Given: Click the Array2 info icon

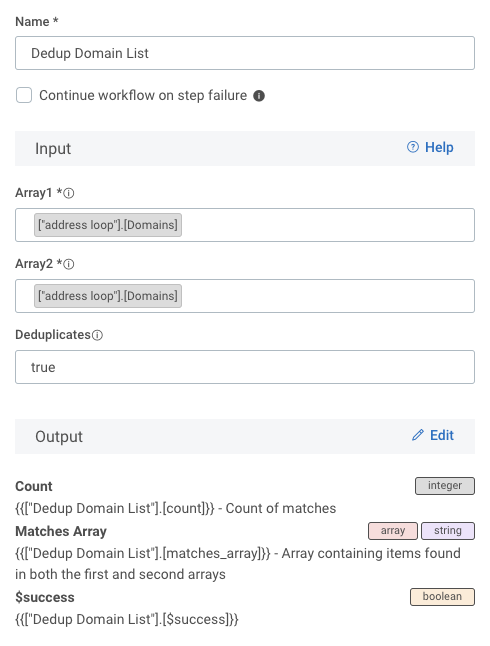Looking at the screenshot, I should 69,264.
